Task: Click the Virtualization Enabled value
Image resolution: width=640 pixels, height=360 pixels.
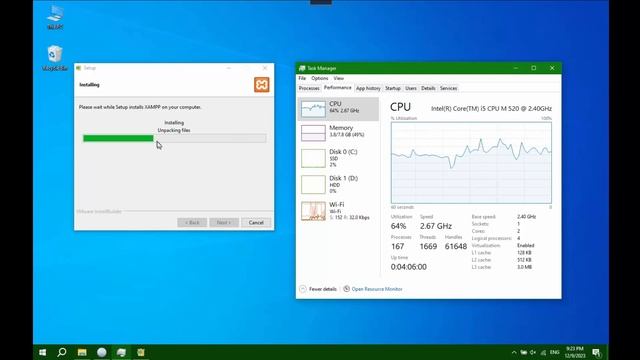Action: pos(526,245)
